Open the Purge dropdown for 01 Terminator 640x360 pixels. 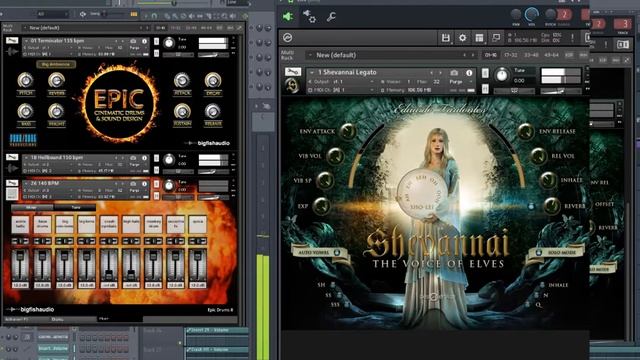[x=138, y=48]
